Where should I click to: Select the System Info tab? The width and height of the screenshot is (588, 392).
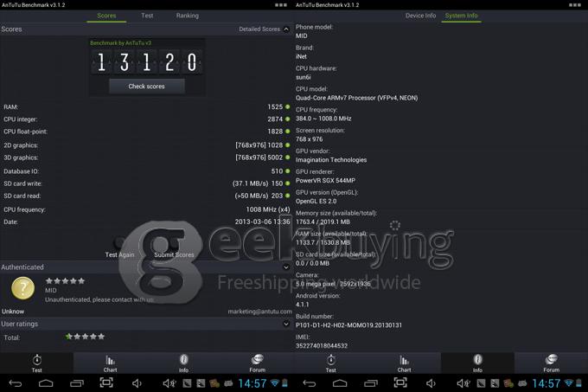tap(461, 16)
